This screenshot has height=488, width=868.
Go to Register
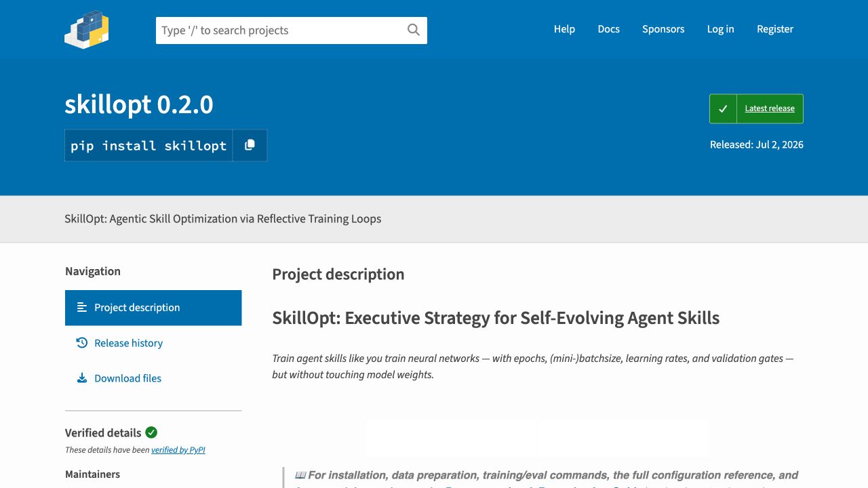point(775,29)
